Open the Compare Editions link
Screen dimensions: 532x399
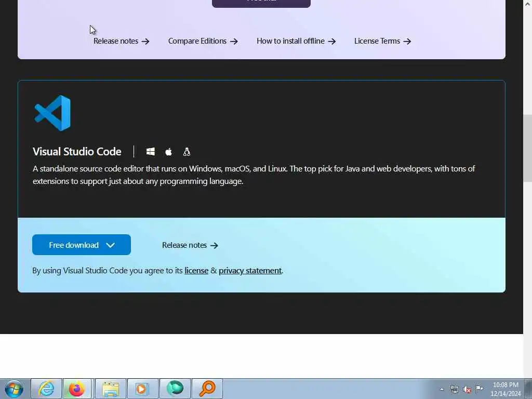pyautogui.click(x=203, y=41)
